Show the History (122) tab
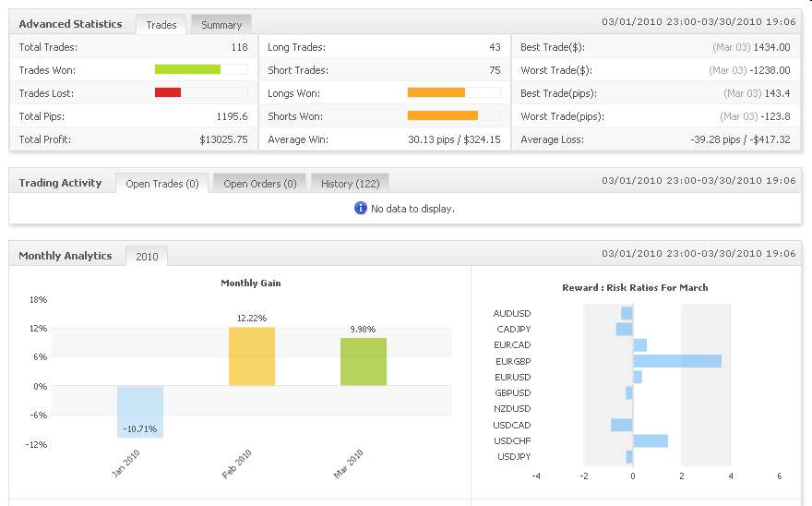 click(350, 184)
